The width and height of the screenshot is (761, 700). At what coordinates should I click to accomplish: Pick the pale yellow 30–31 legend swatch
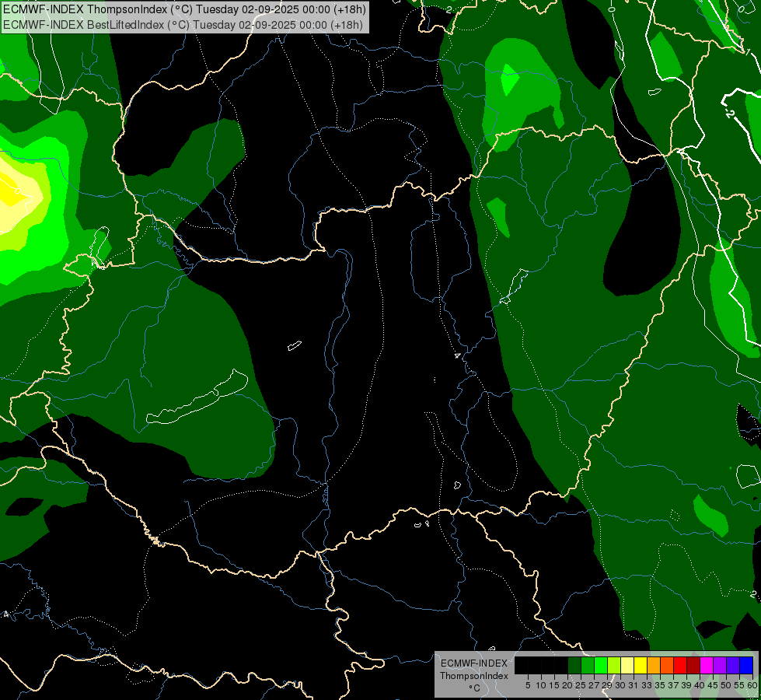(627, 665)
